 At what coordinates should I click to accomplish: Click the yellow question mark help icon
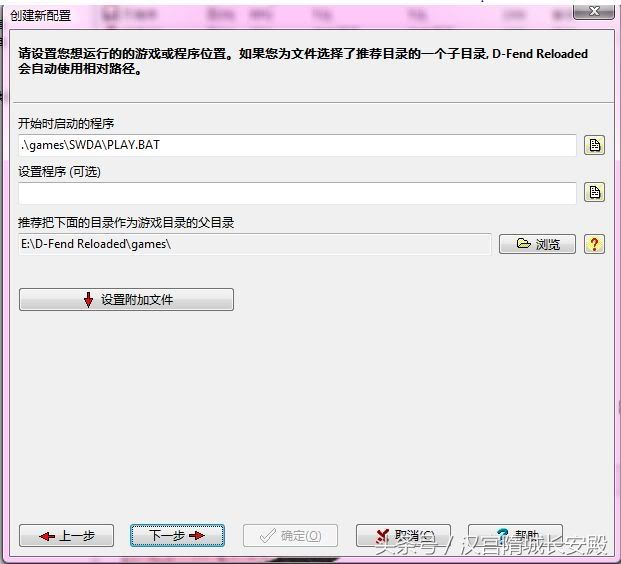click(594, 244)
